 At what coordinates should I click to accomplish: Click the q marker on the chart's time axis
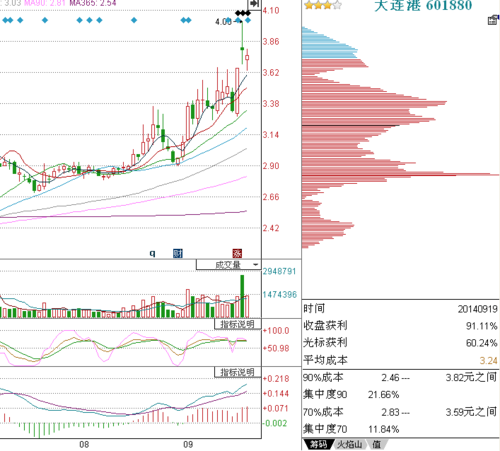[152, 253]
